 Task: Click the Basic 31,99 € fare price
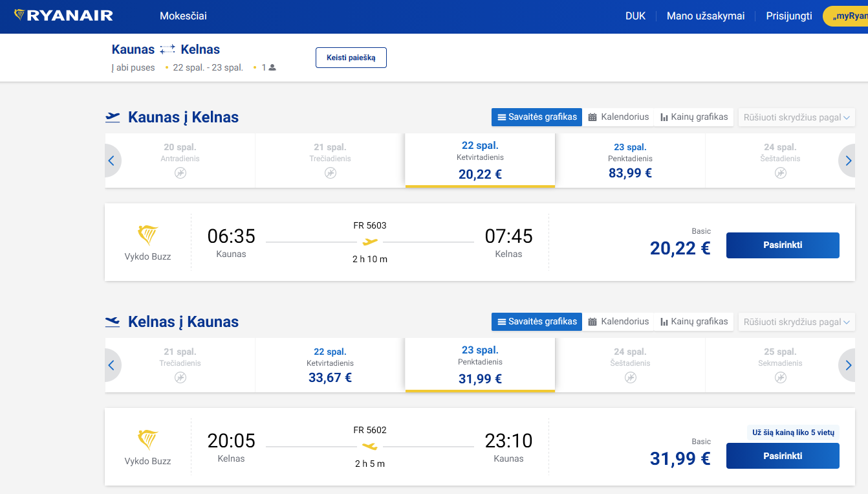click(680, 458)
